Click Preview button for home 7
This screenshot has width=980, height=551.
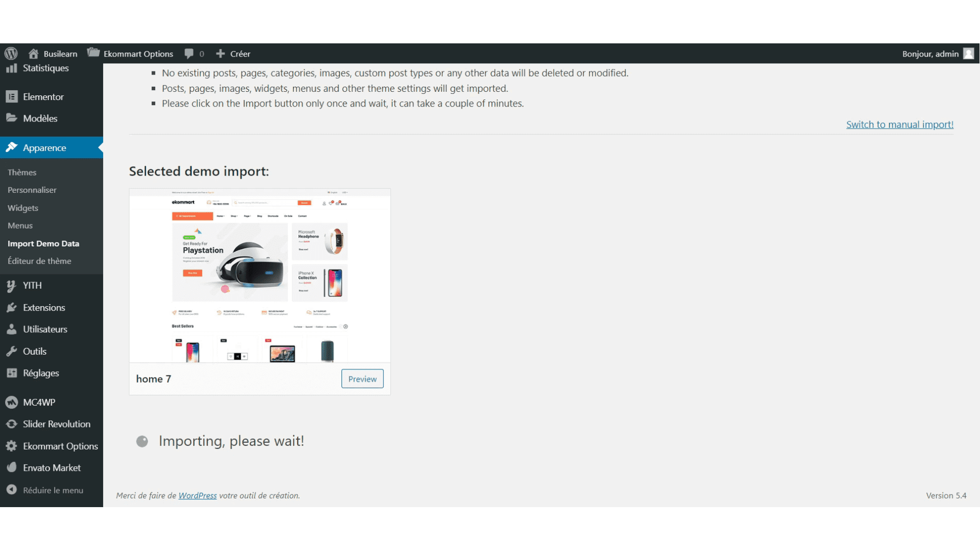click(x=362, y=378)
